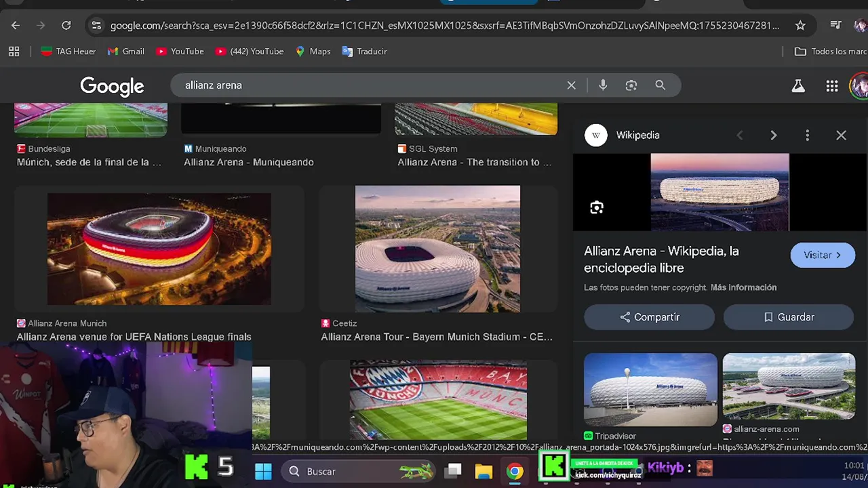
Task: Click the Google logo
Action: [112, 86]
